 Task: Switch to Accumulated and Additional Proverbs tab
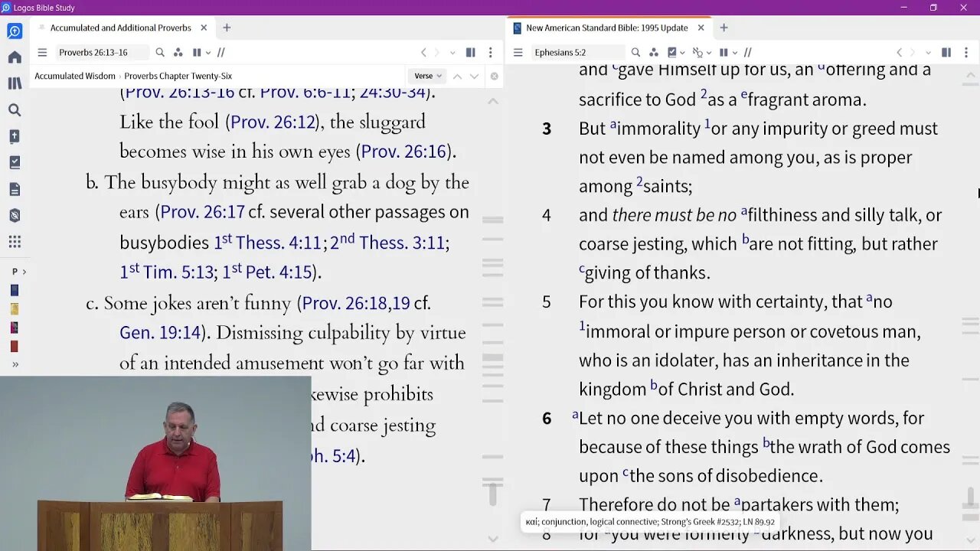point(120,28)
